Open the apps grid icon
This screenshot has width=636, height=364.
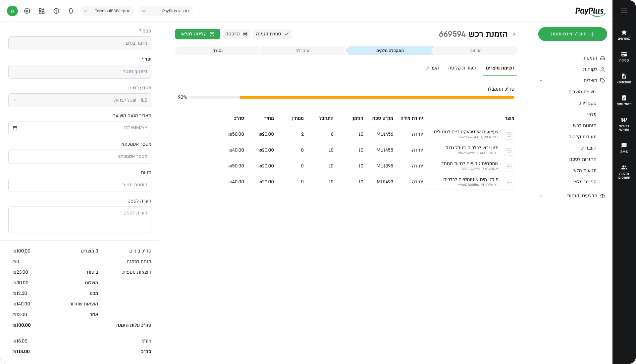pyautogui.click(x=42, y=11)
